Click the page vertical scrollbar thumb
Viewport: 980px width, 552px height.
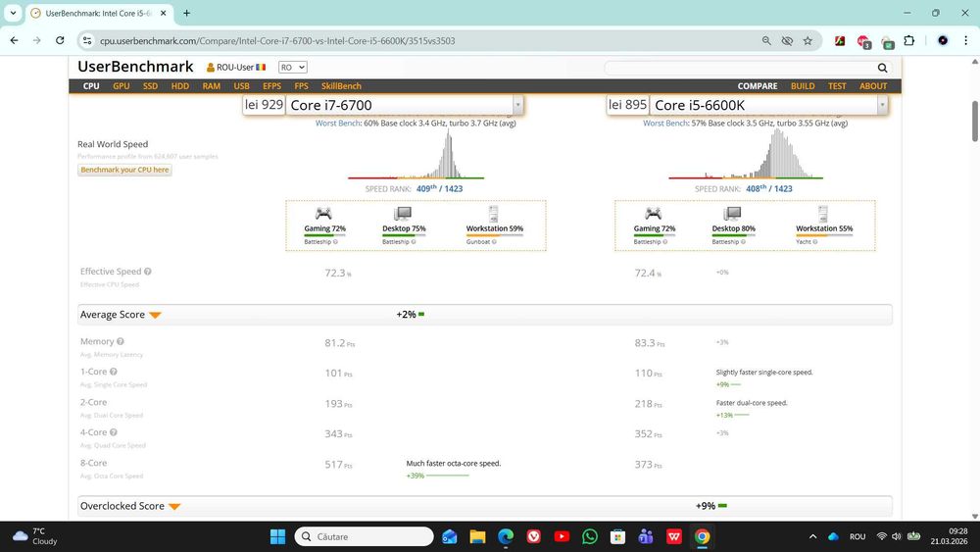[974, 122]
